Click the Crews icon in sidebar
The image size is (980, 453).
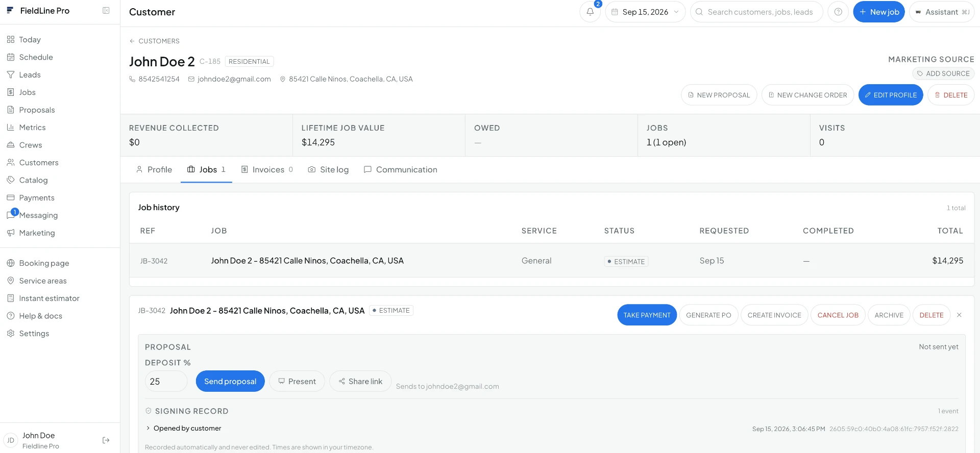pos(11,145)
